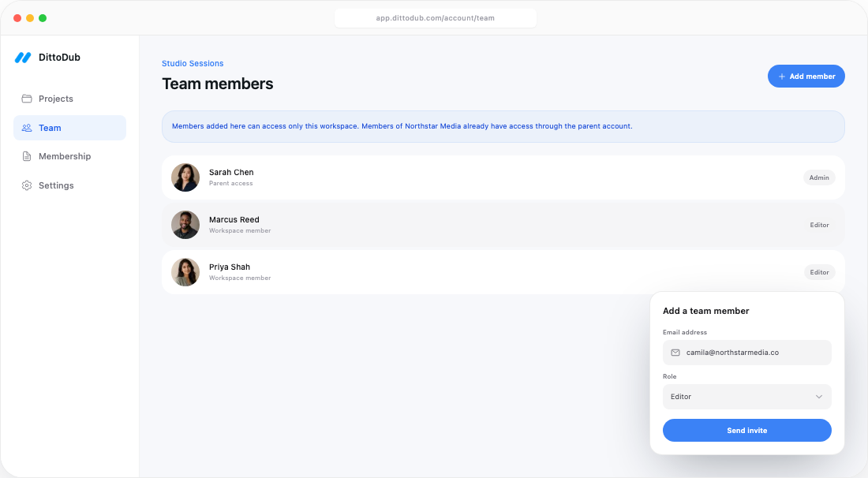The height and width of the screenshot is (478, 868).
Task: Maximize the window with green button
Action: click(43, 18)
